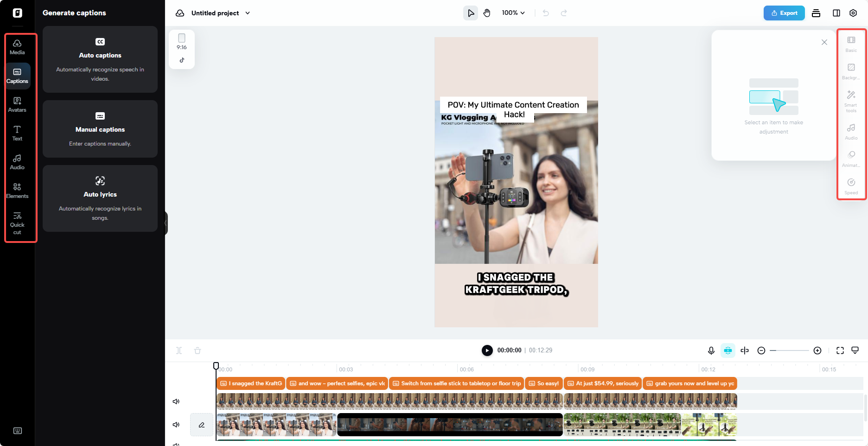Adjust the timeline zoom slider

click(x=789, y=350)
